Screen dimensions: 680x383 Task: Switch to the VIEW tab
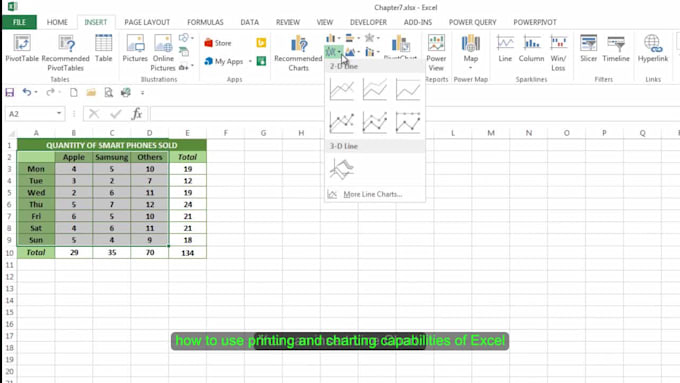(x=324, y=22)
